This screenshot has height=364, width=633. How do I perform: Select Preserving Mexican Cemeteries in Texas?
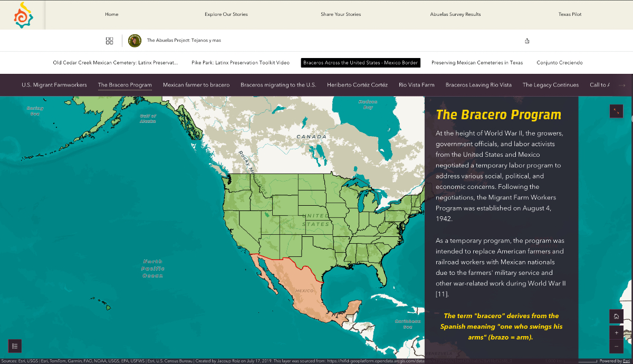(x=477, y=62)
